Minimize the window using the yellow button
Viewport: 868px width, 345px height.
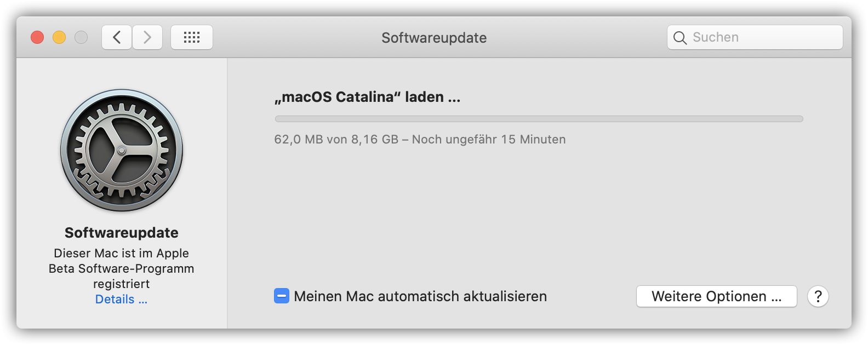click(59, 37)
